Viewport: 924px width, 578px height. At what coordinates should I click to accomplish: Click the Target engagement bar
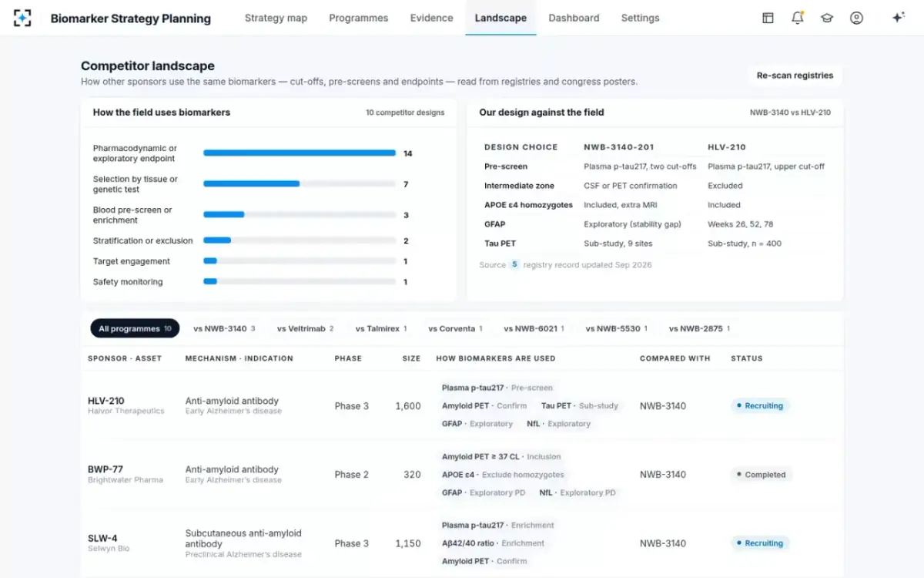click(x=300, y=261)
